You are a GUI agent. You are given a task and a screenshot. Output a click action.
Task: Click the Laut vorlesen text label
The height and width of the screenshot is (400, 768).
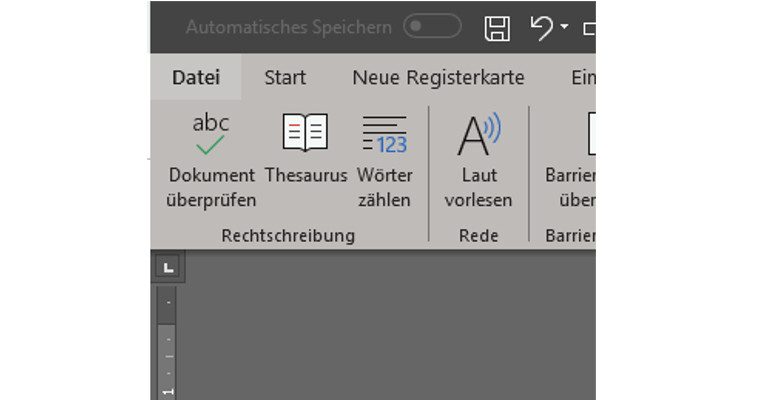478,187
